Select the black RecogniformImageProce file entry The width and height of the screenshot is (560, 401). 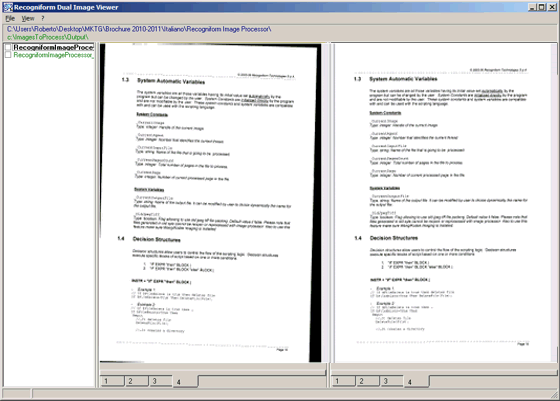coord(54,47)
